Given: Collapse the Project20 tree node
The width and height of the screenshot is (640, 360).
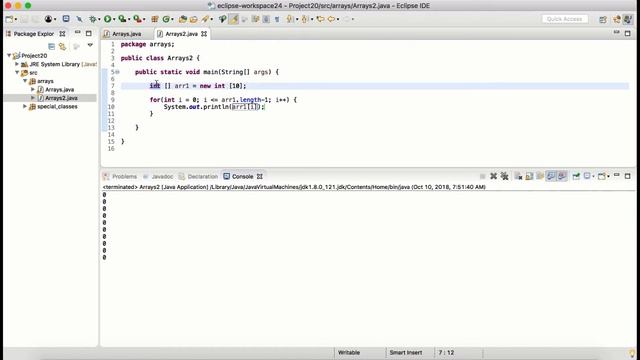Looking at the screenshot, I should click(9, 55).
